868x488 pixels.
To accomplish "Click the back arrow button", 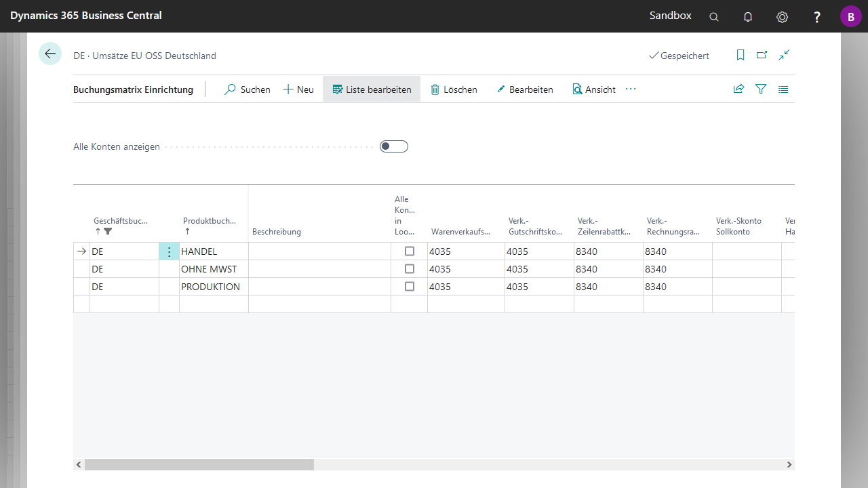I will [x=50, y=54].
